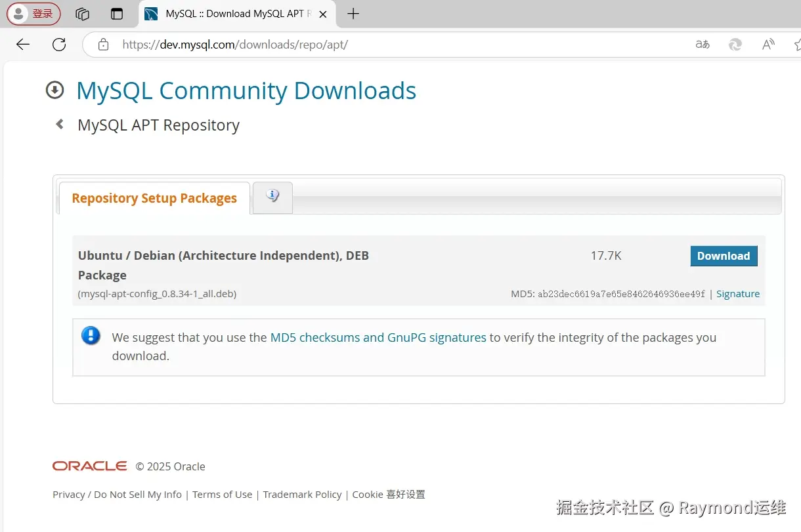The height and width of the screenshot is (532, 801).
Task: Activate the read aloud icon
Action: pyautogui.click(x=768, y=45)
